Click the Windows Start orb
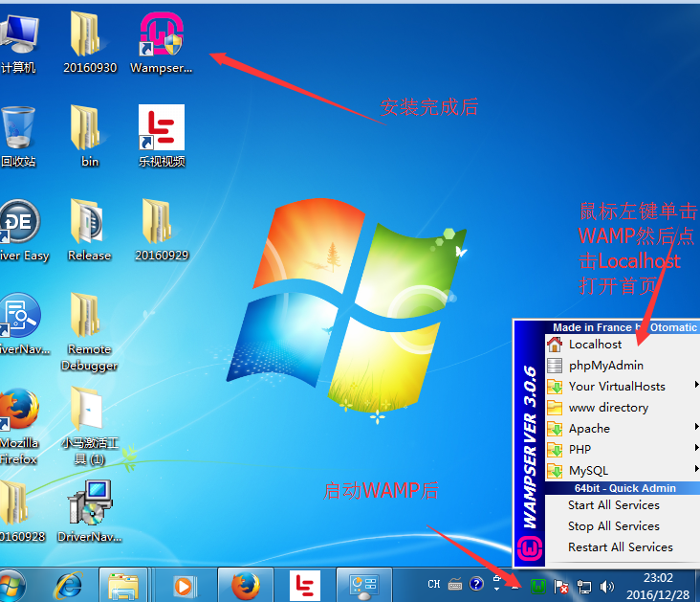Image resolution: width=700 pixels, height=602 pixels. tap(12, 586)
